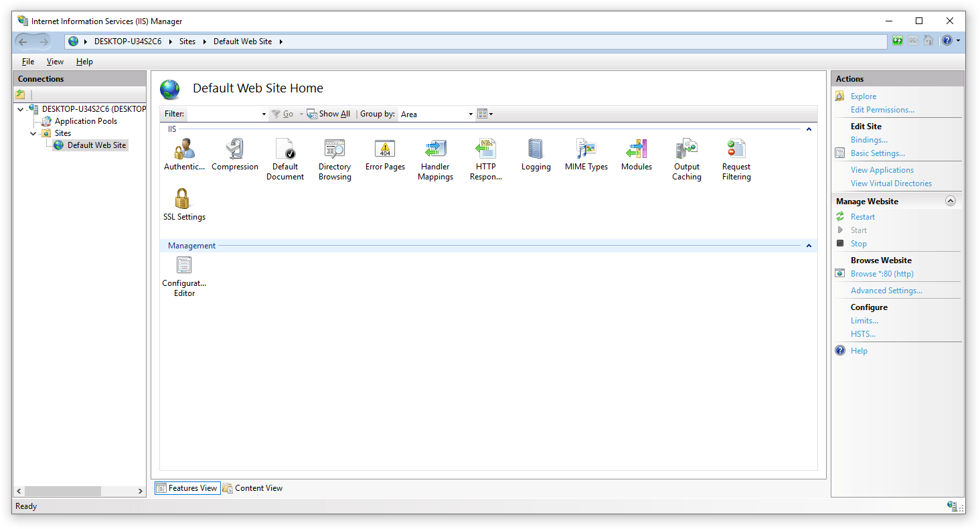Click the Home toolbar icon

coord(928,41)
